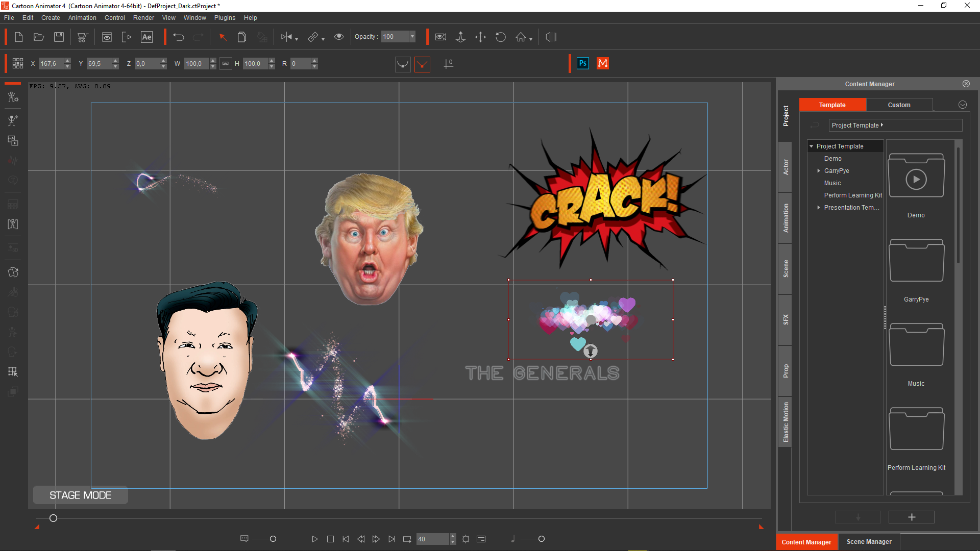Open the flip/mirror dropdown arrow
The image size is (980, 551).
pyautogui.click(x=297, y=39)
